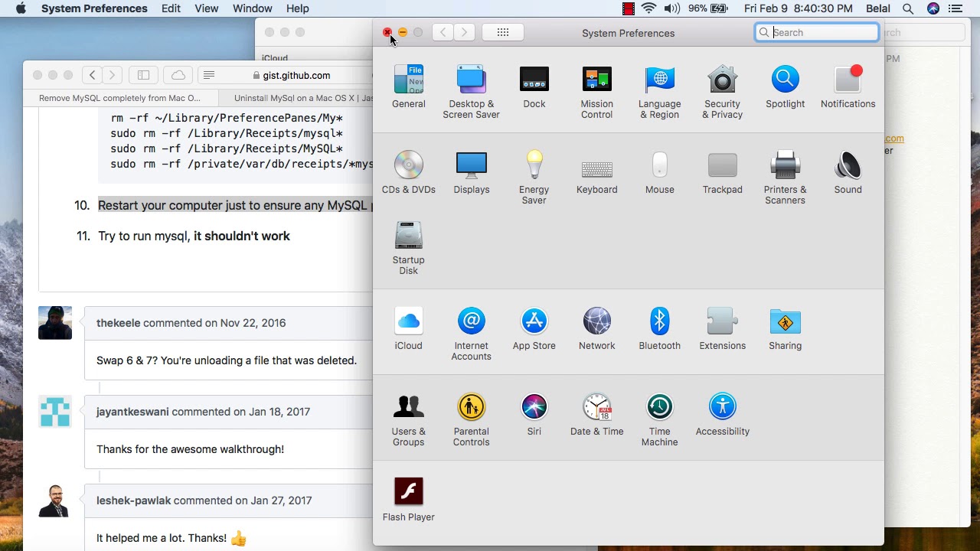Image resolution: width=980 pixels, height=551 pixels.
Task: Open Energy Saver preferences
Action: click(534, 178)
